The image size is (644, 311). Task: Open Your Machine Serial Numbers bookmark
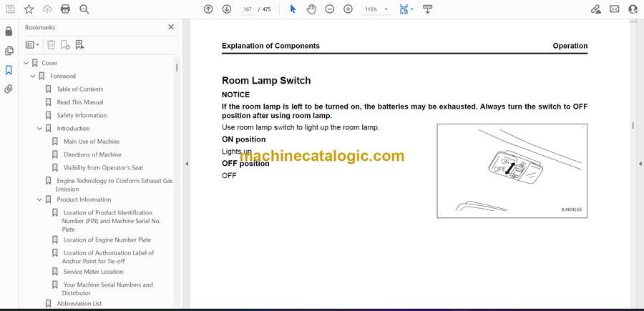[107, 289]
